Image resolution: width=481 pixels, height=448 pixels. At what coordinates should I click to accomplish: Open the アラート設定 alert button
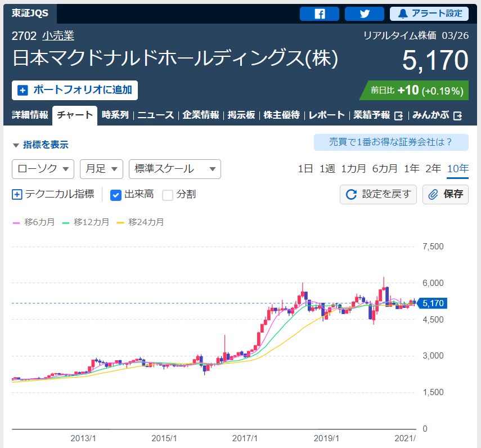pyautogui.click(x=429, y=14)
